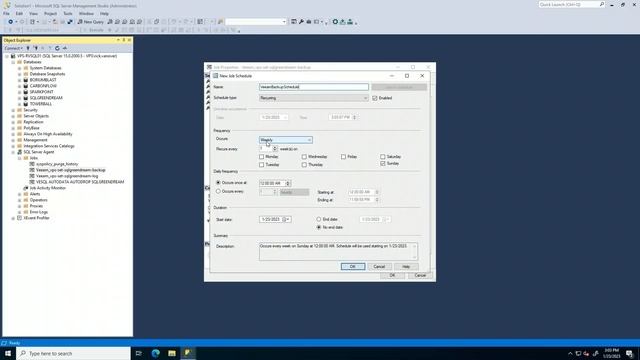Screen dimensions: 640x360
Task: Open the Window menu
Action: 86,13
